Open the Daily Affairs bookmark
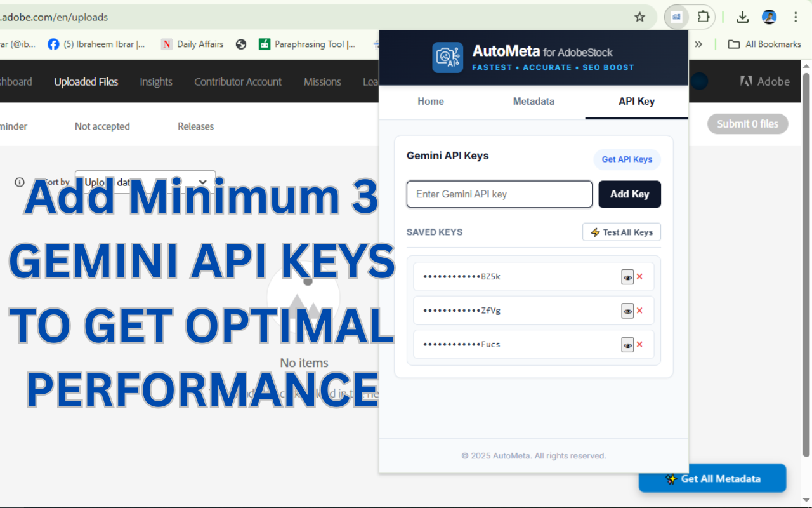The width and height of the screenshot is (812, 508). 192,44
